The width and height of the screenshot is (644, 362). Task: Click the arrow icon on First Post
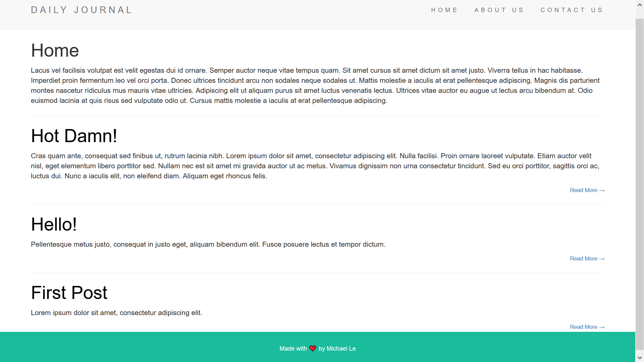602,327
